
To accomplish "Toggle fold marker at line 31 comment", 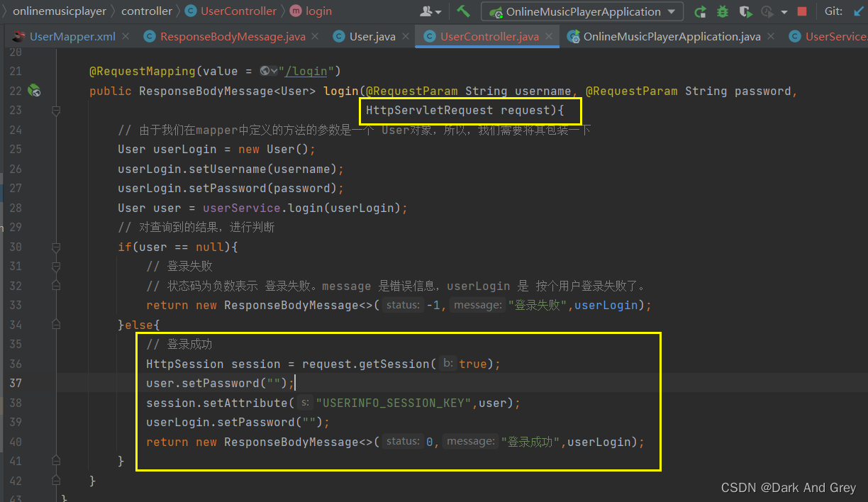I will click(x=56, y=267).
